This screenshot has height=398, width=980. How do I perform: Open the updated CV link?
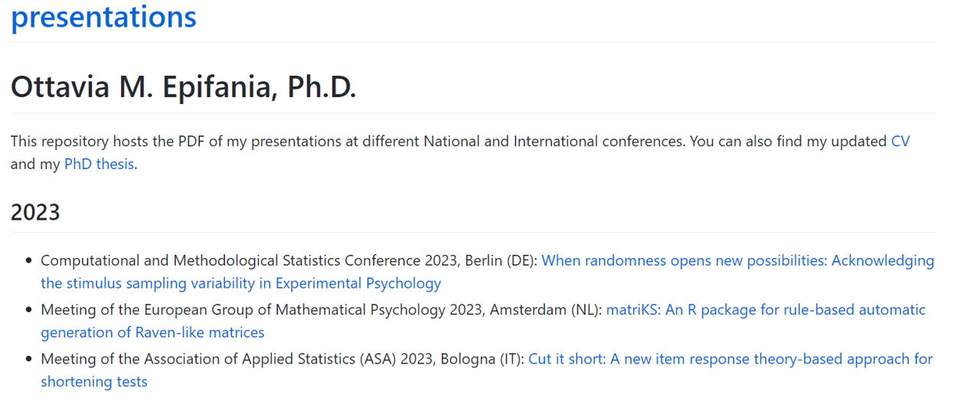[900, 142]
